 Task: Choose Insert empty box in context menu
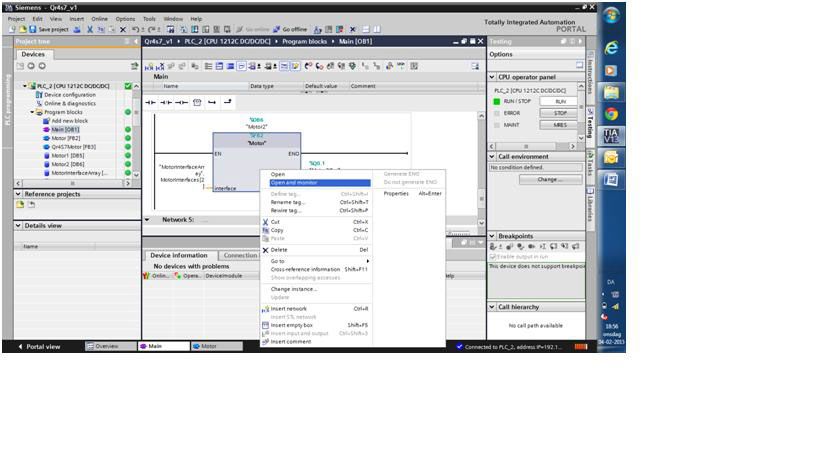(x=319, y=325)
